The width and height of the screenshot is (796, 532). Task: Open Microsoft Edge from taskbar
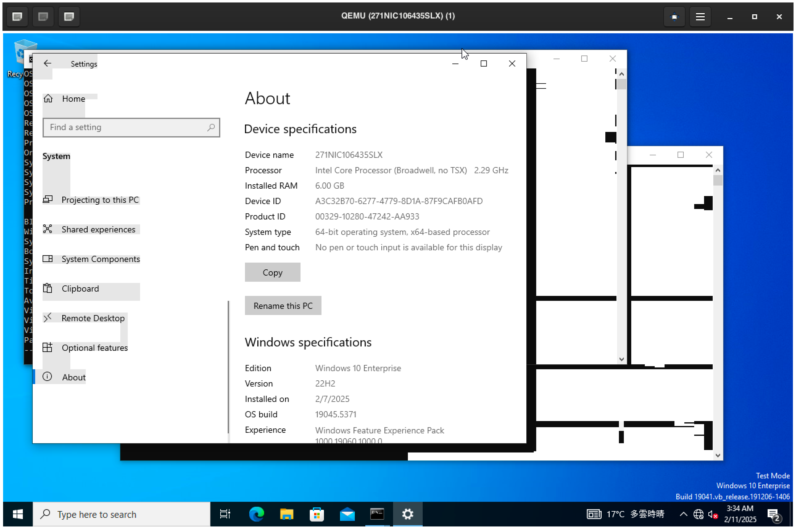(x=256, y=514)
